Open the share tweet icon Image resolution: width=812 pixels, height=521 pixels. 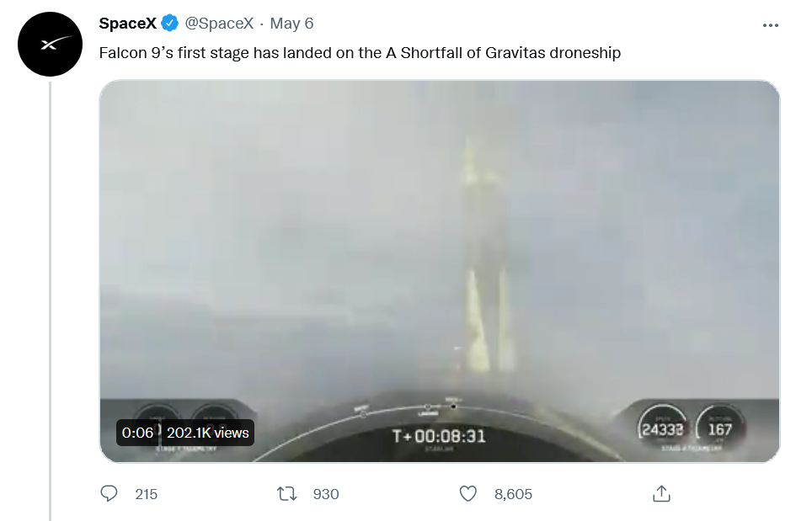point(661,494)
